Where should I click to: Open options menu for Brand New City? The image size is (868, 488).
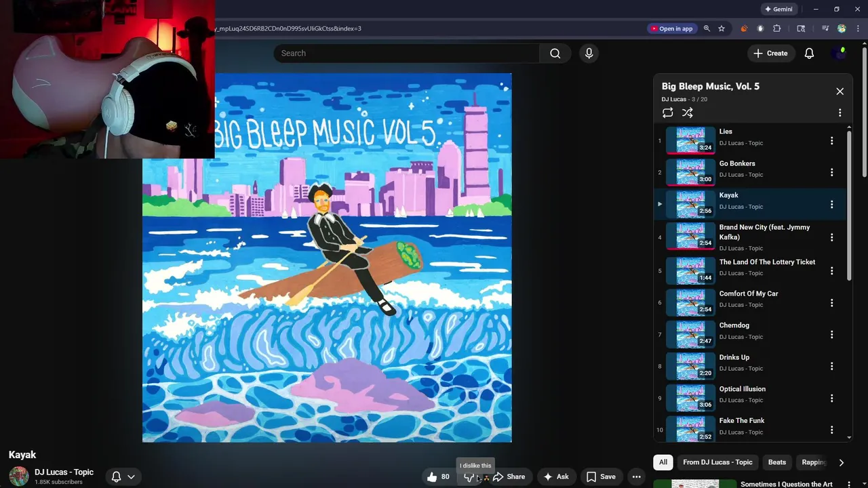tap(831, 238)
